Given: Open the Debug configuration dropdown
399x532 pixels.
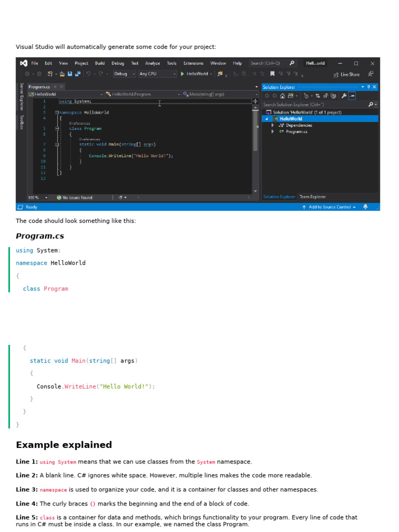Looking at the screenshot, I should (124, 74).
